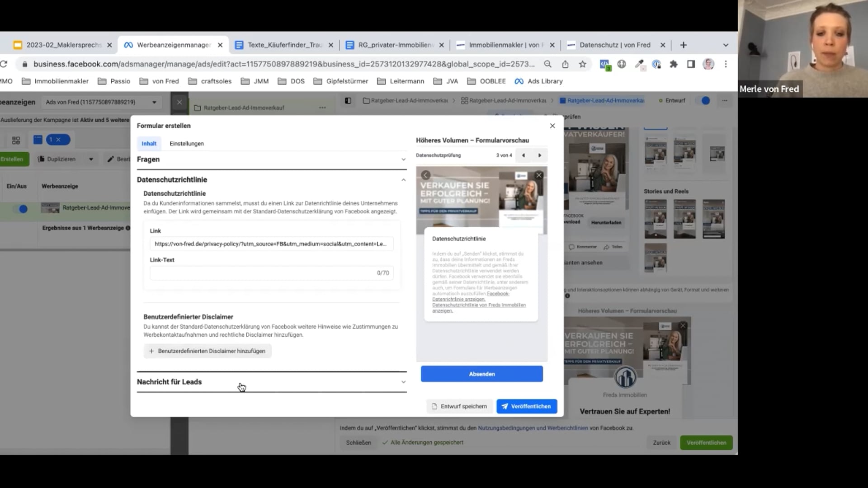Screen dimensions: 868x488
Task: Click the privacy policy Link input field
Action: 272,244
